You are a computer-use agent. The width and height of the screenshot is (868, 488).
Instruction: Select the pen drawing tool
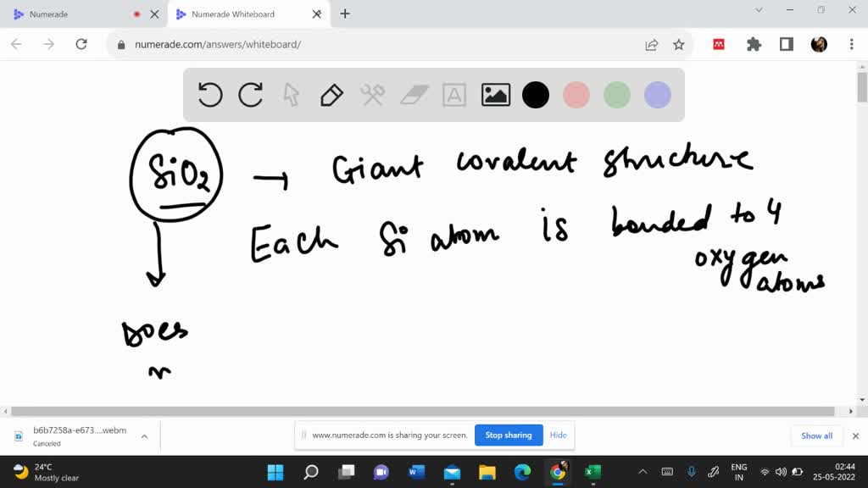tap(331, 95)
